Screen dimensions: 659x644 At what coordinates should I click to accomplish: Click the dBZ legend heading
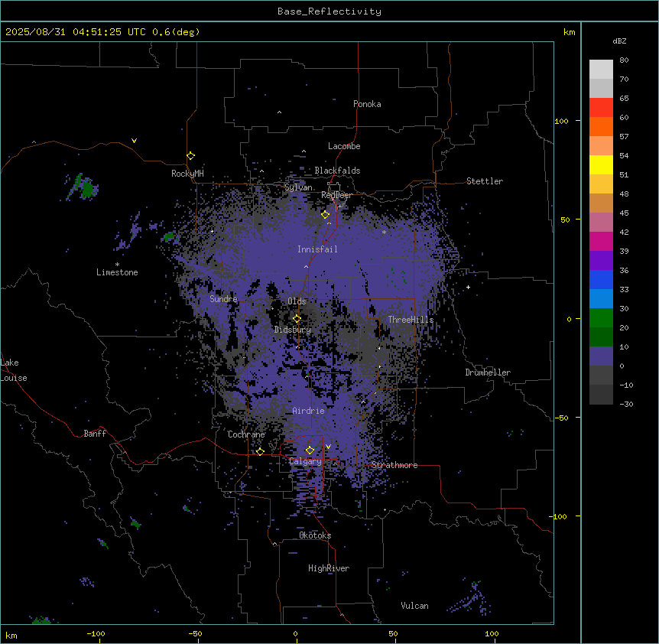coord(619,41)
